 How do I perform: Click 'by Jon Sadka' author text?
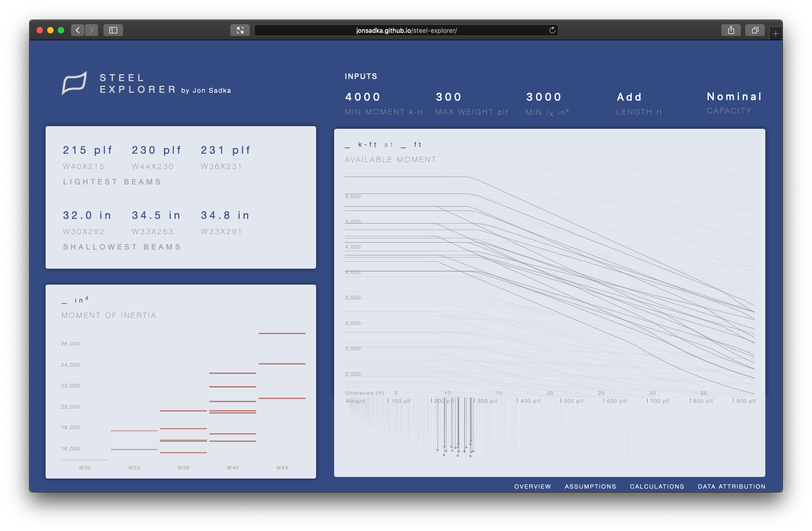[206, 91]
